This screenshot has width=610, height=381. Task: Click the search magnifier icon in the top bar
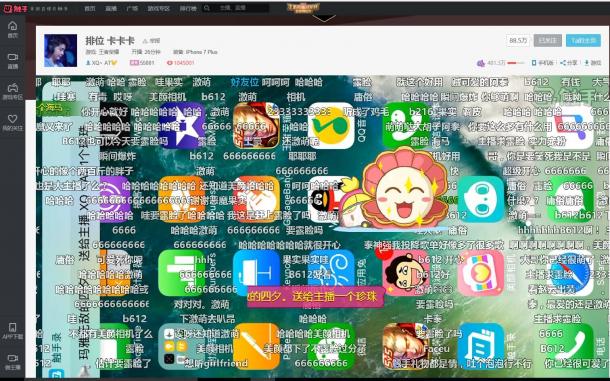click(x=207, y=8)
